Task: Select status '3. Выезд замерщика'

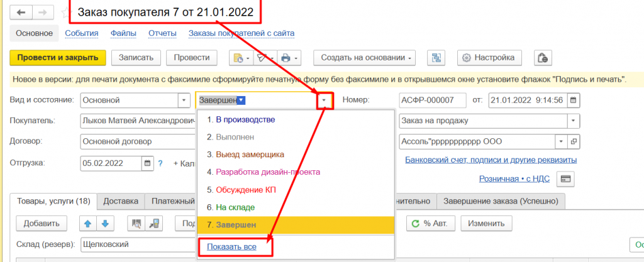Action: [x=296, y=155]
